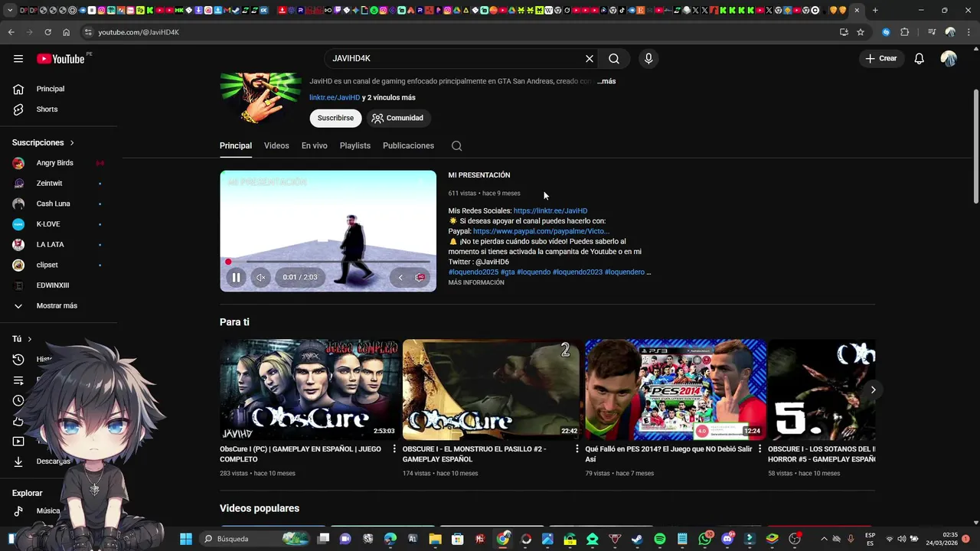Switch to the Publicaciones tab

coord(408,145)
